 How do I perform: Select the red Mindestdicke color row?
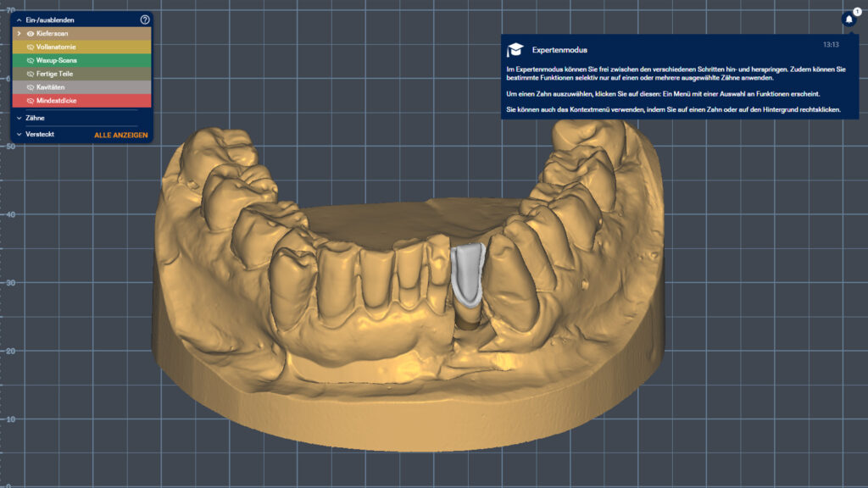(85, 101)
